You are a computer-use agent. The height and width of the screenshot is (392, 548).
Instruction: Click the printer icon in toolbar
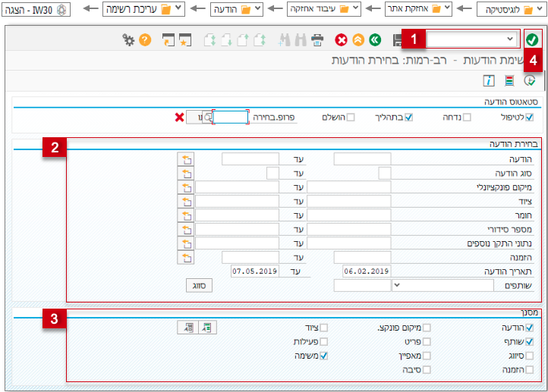coord(317,39)
